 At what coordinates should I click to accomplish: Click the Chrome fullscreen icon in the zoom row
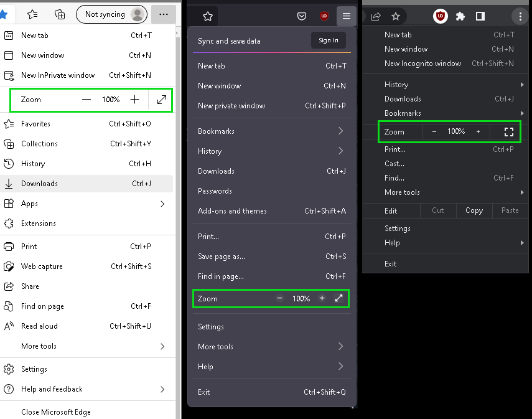point(508,132)
